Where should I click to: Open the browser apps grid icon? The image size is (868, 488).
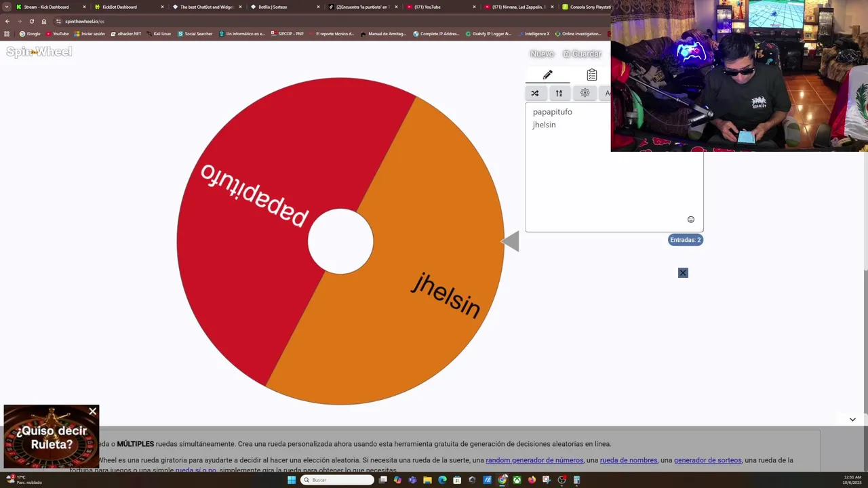coord(7,34)
